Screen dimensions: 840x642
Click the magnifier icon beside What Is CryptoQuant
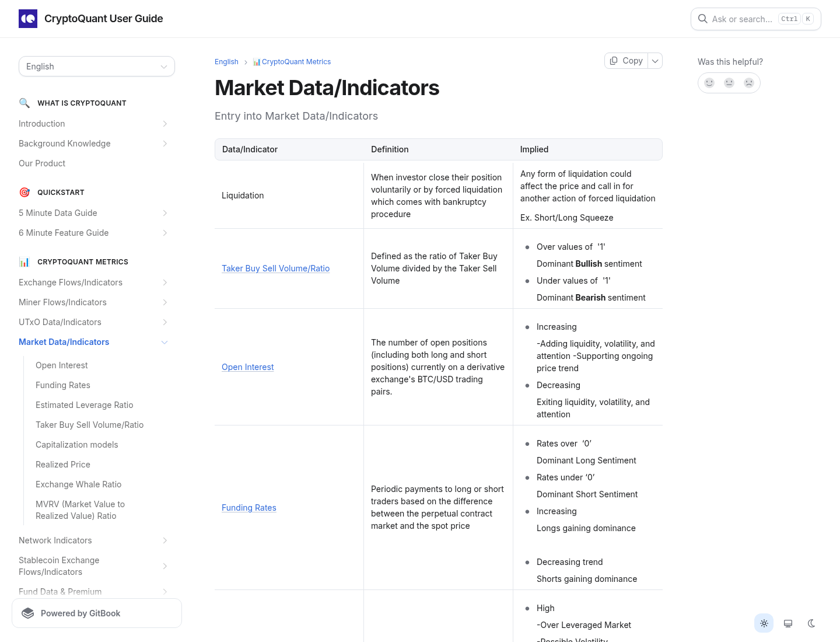(24, 103)
